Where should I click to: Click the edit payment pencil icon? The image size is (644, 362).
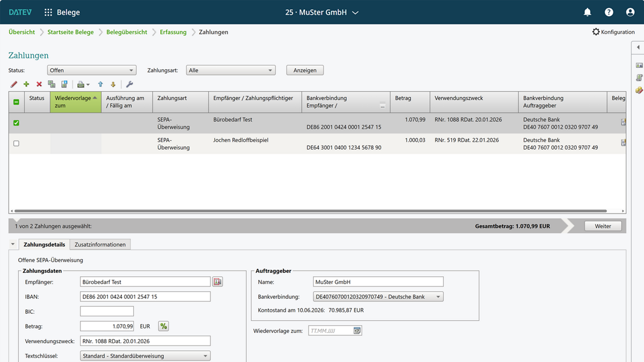[x=14, y=84]
